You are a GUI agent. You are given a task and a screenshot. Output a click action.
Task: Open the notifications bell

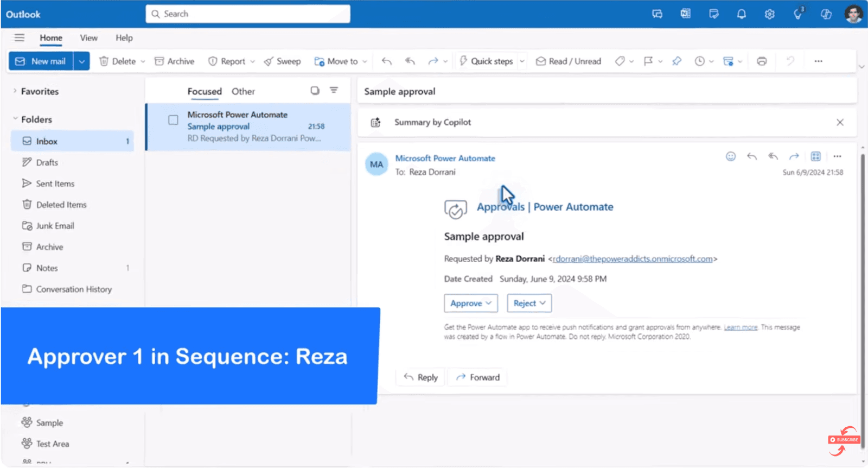[742, 14]
